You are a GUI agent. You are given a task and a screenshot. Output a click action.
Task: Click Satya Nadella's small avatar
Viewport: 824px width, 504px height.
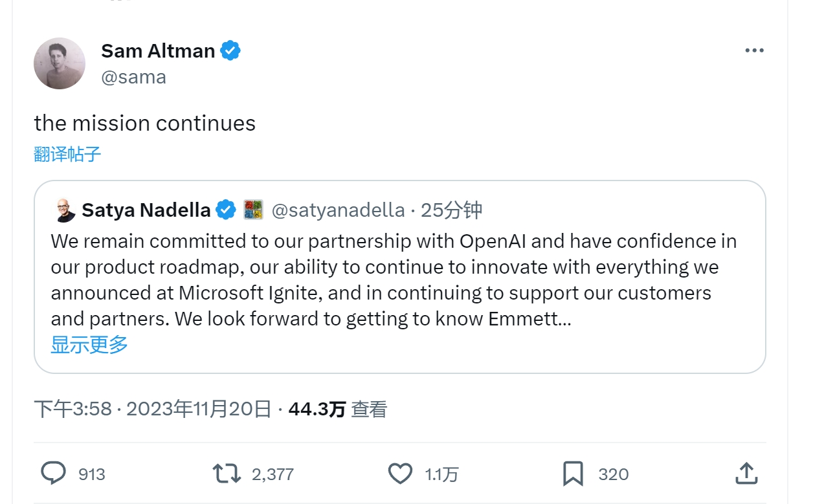click(x=63, y=210)
